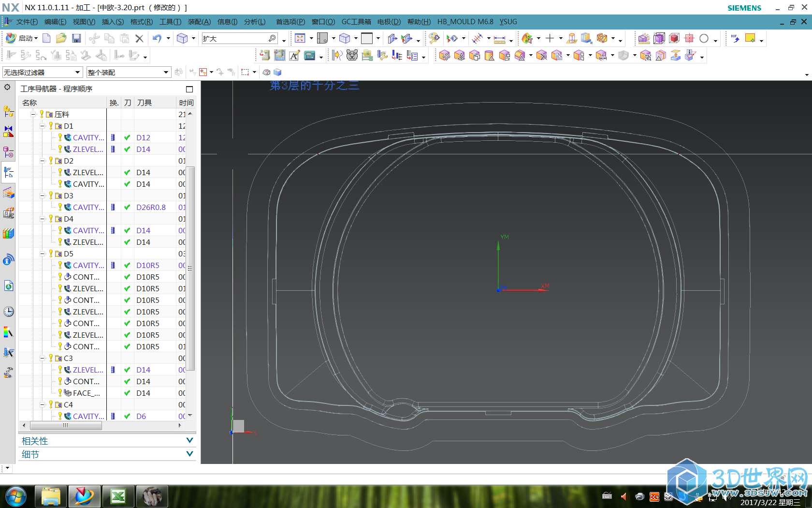The image size is (812, 508).
Task: Collapse the D1 program group
Action: click(43, 126)
